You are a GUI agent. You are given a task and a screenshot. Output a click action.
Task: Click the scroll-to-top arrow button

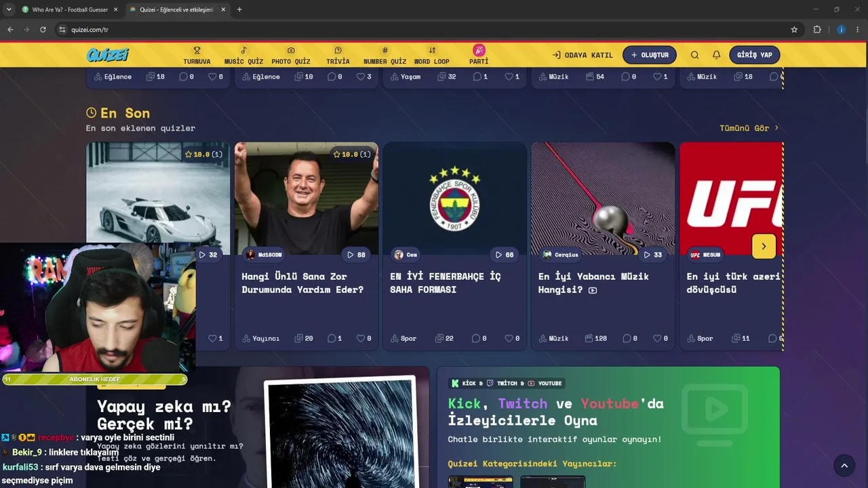[844, 466]
